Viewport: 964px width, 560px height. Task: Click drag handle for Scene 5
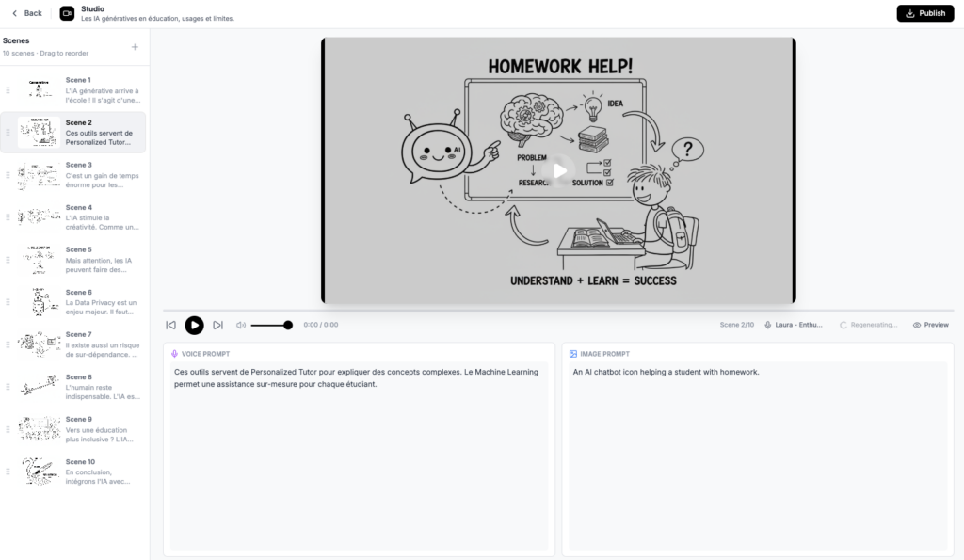8,260
